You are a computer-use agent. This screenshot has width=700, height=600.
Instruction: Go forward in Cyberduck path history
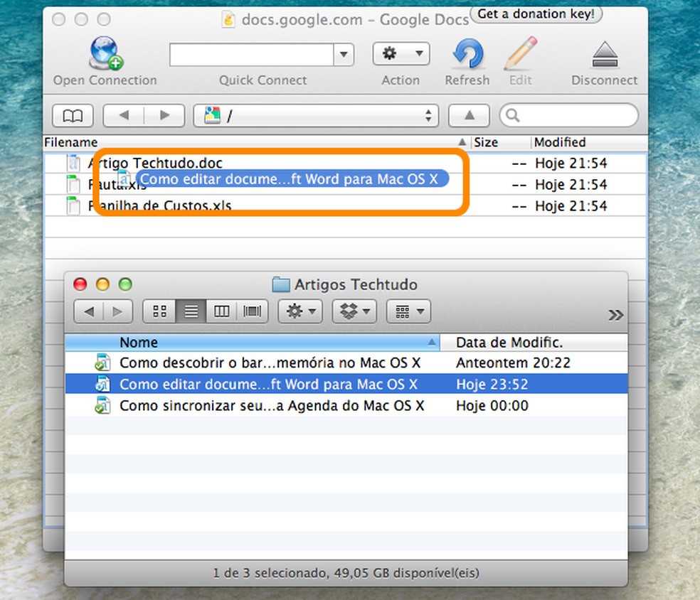click(164, 116)
